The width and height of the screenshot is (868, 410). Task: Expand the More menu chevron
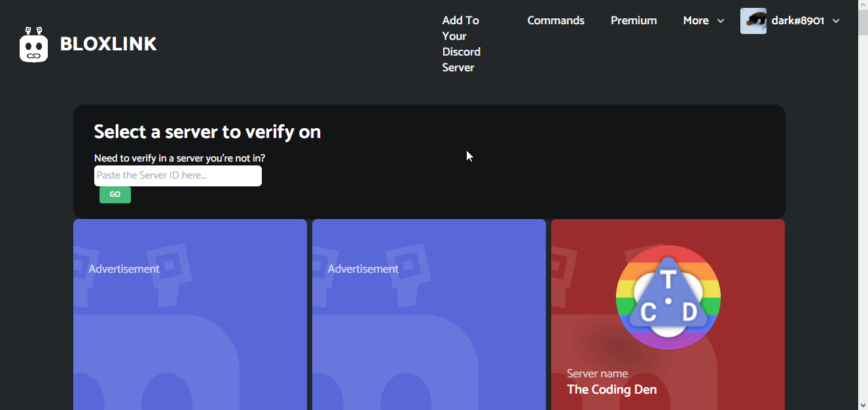click(x=721, y=21)
